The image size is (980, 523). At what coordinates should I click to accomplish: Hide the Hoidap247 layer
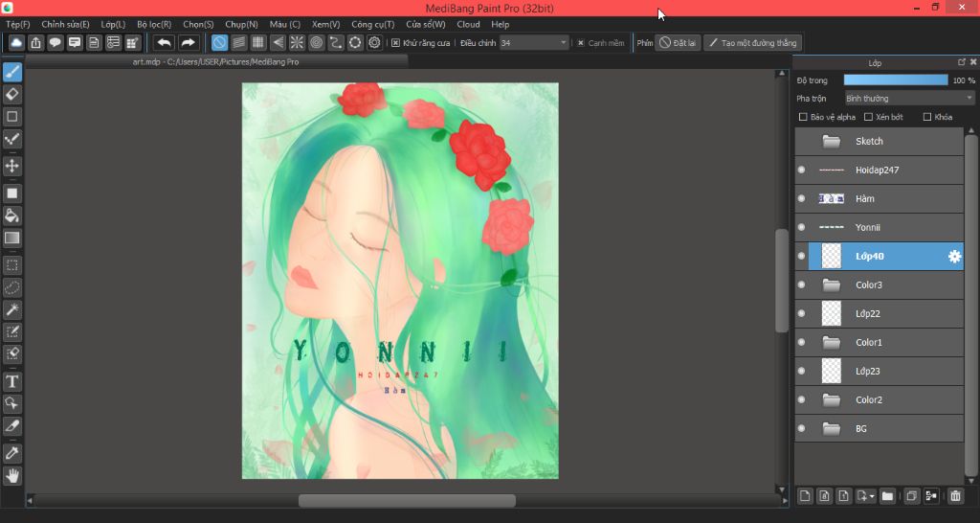(x=801, y=170)
